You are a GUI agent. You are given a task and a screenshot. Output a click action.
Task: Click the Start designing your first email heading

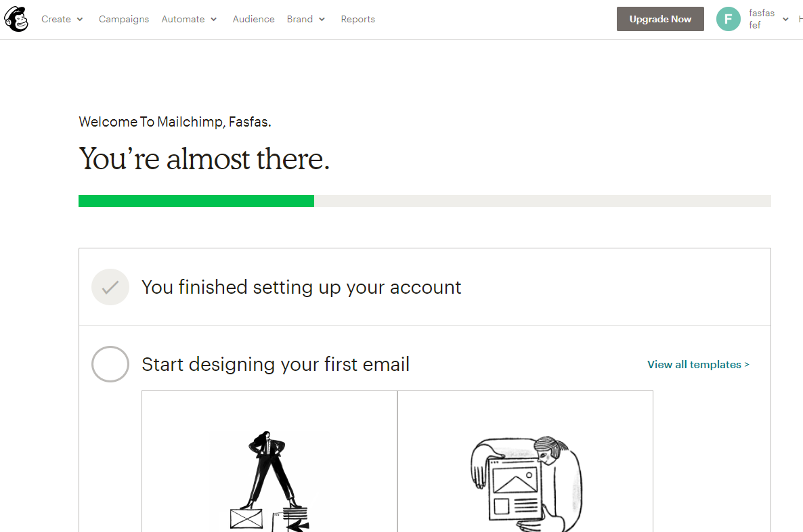point(276,364)
